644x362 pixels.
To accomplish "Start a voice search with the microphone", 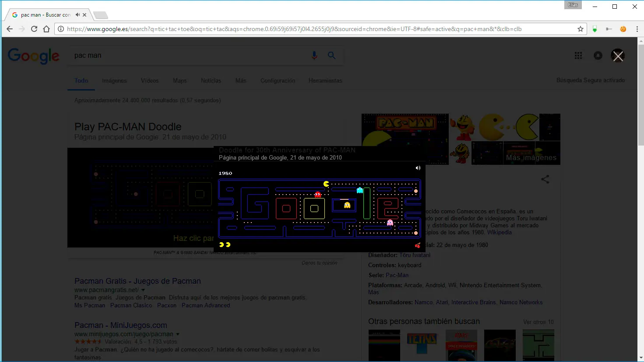I will tap(314, 56).
